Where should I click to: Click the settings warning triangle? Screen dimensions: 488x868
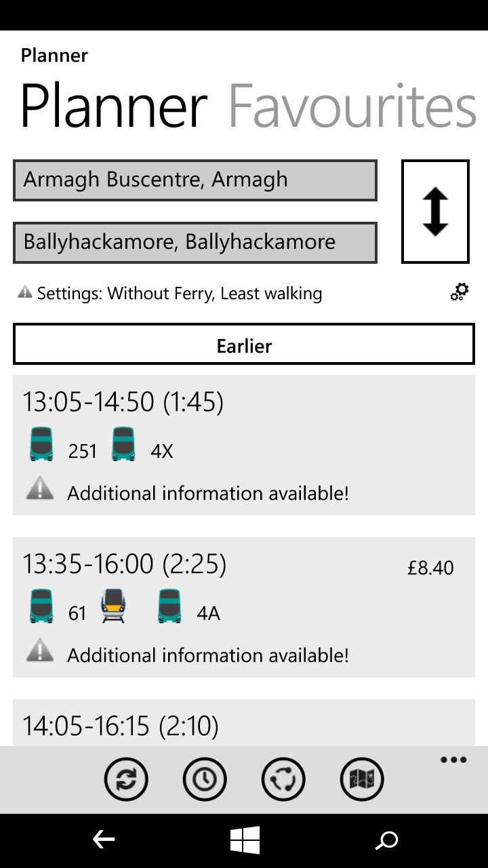(x=25, y=292)
